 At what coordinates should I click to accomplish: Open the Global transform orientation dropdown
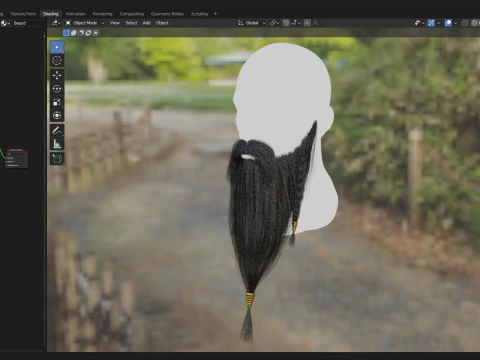(252, 23)
